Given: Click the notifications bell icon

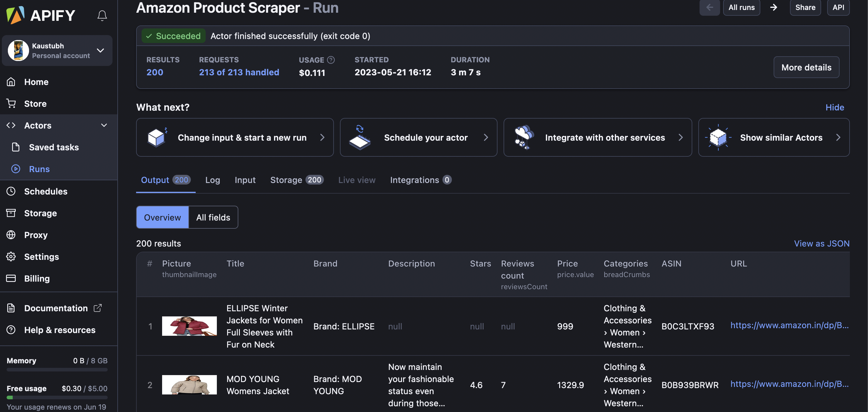Looking at the screenshot, I should tap(102, 15).
